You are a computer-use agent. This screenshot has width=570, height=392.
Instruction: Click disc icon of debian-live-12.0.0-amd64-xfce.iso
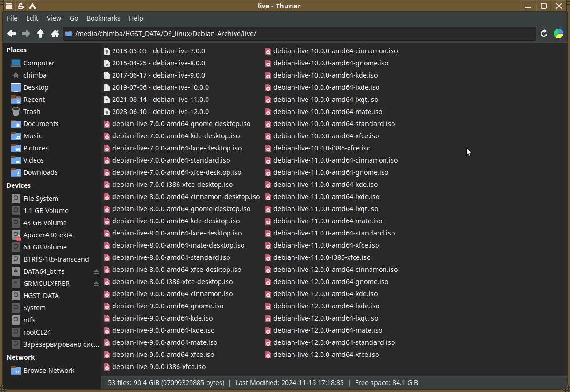(268, 355)
